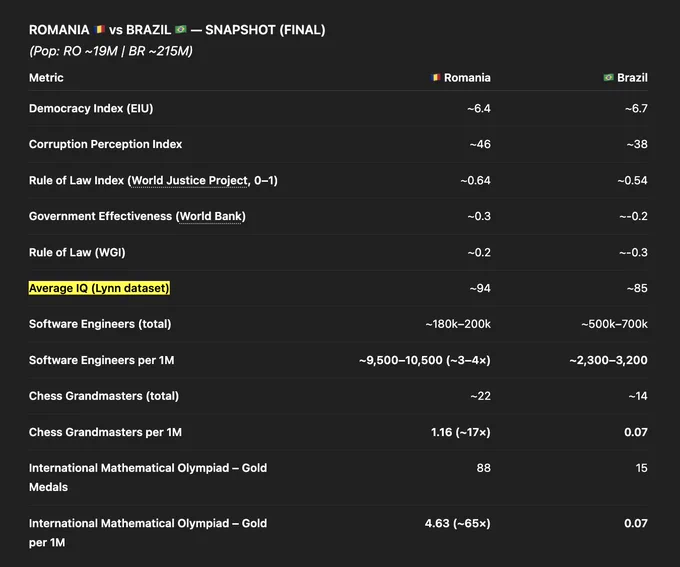Click Romania's value ~9,500–10,500 (~3–4×)
The height and width of the screenshot is (567, 680).
(425, 360)
